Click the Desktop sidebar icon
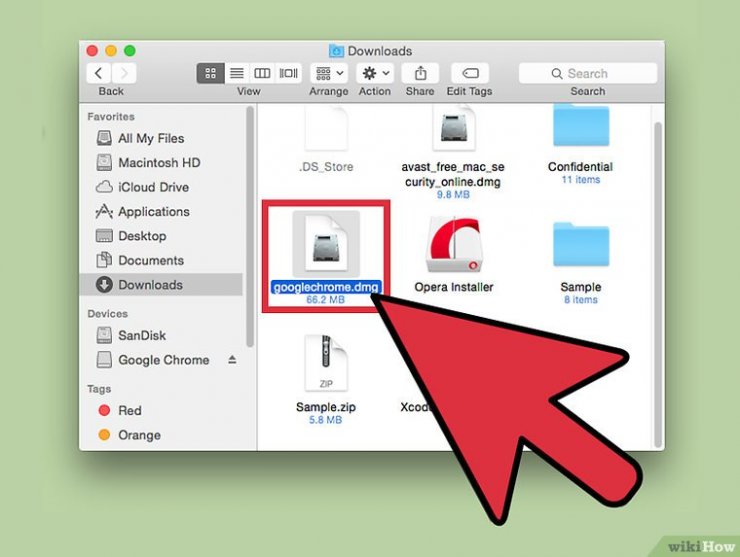This screenshot has height=557, width=740. [x=104, y=236]
